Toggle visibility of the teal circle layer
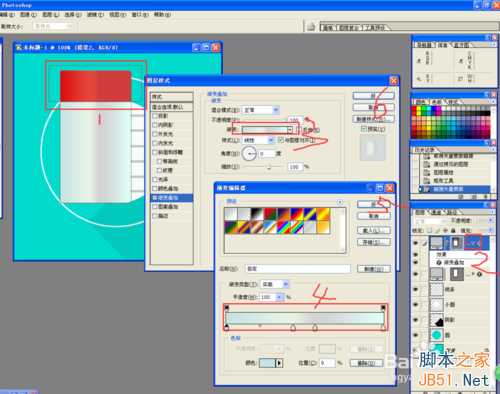500x394 pixels. click(x=416, y=335)
